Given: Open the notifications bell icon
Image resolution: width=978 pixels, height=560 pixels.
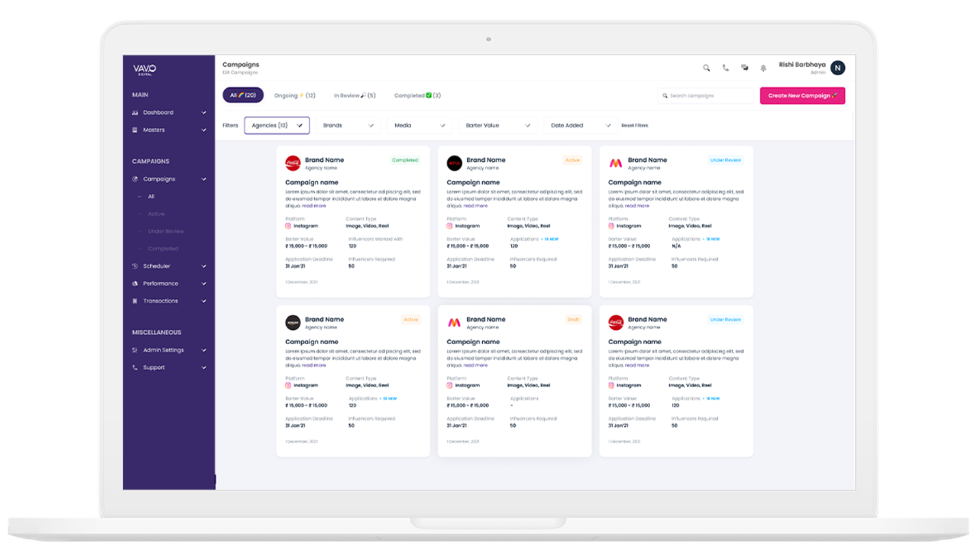Looking at the screenshot, I should (x=764, y=68).
